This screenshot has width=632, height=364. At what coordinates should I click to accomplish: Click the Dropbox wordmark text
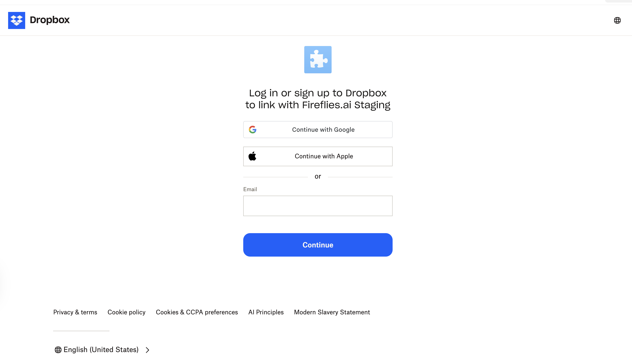[50, 20]
